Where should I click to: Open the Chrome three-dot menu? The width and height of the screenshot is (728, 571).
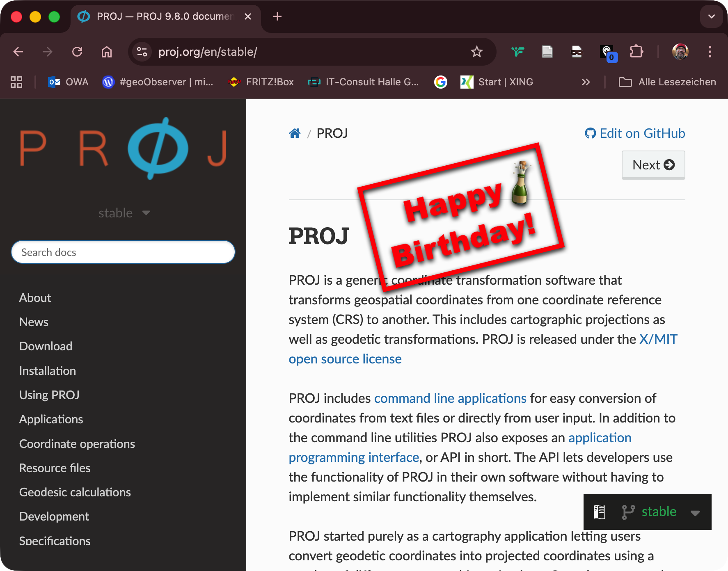coord(710,52)
